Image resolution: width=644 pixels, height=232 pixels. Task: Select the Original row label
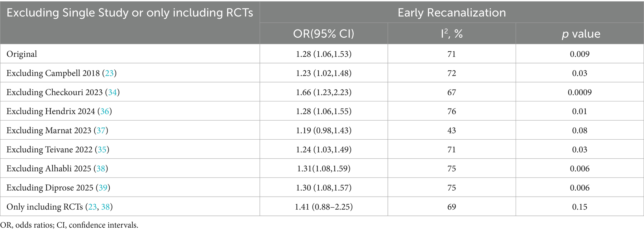tap(22, 54)
